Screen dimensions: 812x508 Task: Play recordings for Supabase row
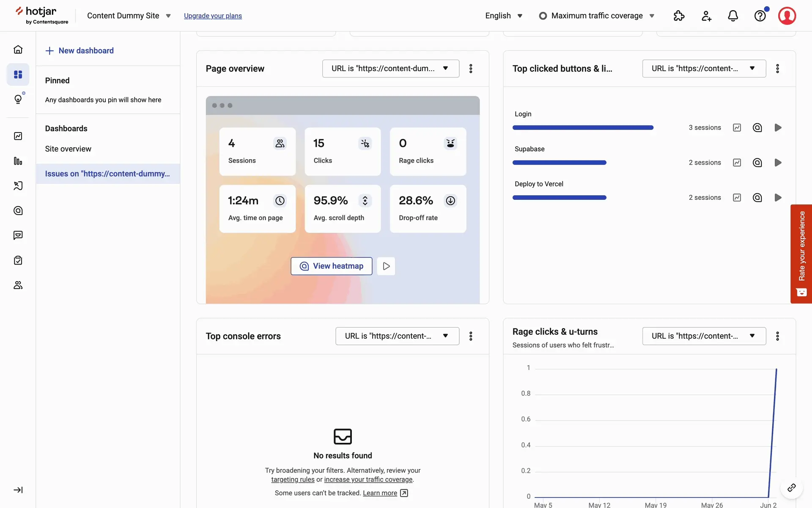coord(777,163)
